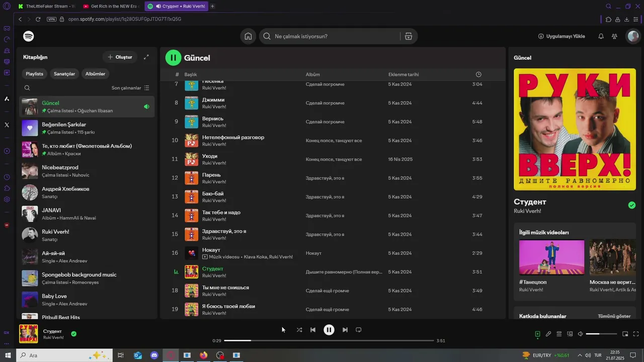
Task: Adjust the Spotify volume slider
Action: [601, 334]
